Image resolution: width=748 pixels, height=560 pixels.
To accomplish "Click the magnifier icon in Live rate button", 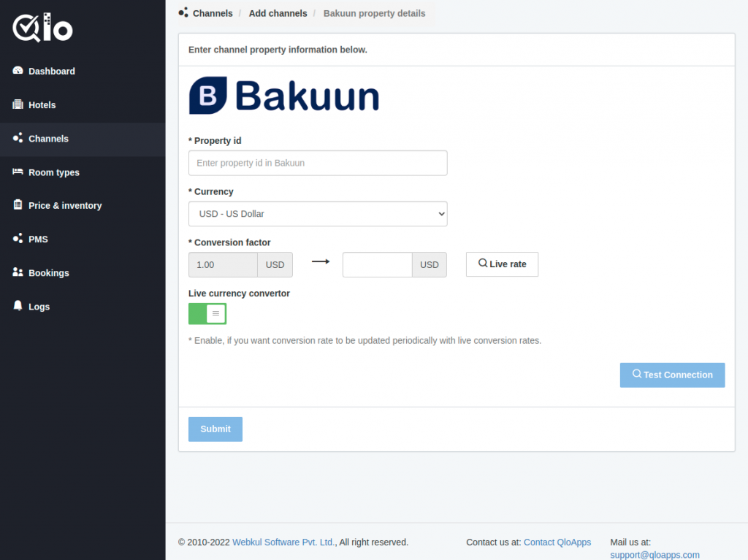I will pos(483,264).
